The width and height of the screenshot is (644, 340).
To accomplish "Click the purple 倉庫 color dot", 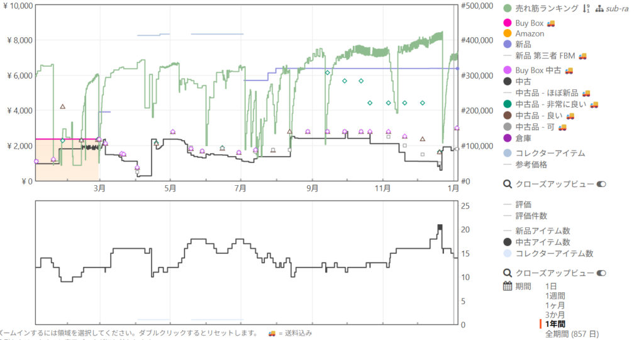I will tap(508, 139).
